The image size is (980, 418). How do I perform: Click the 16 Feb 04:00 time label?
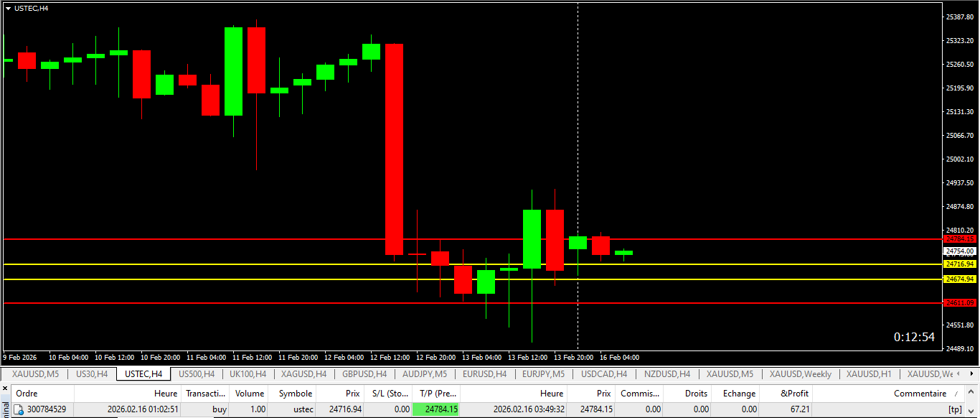[620, 357]
